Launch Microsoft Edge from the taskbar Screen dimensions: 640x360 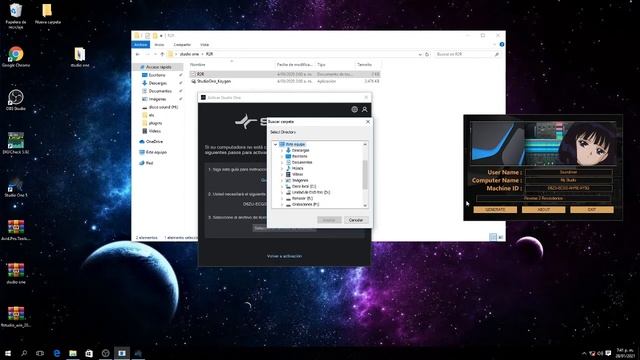(57, 353)
